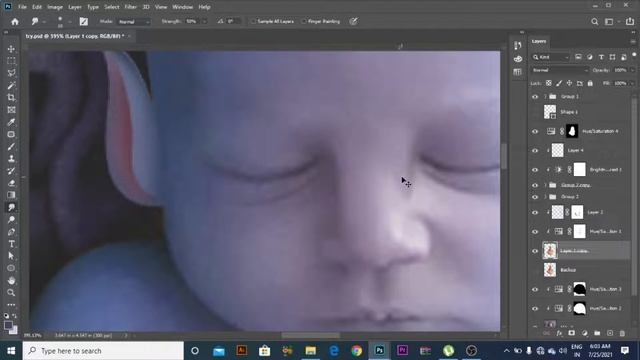Open the Smudge tool preset picker

pos(38,22)
